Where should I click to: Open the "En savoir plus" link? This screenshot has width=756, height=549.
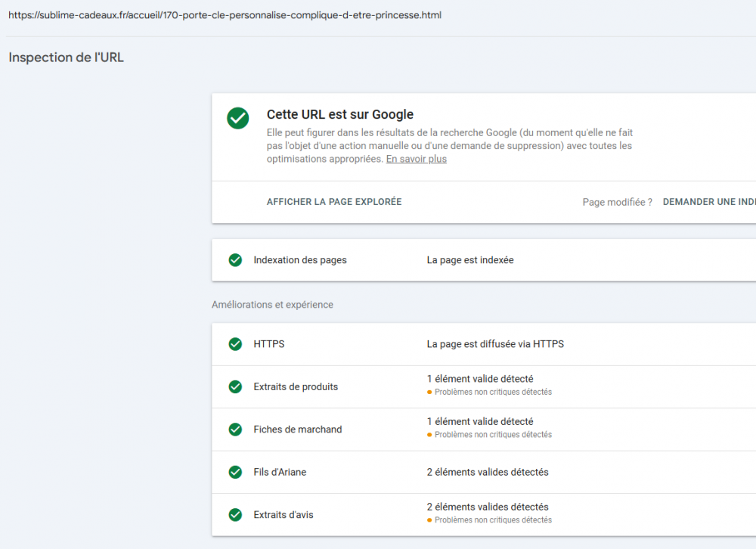coord(416,159)
